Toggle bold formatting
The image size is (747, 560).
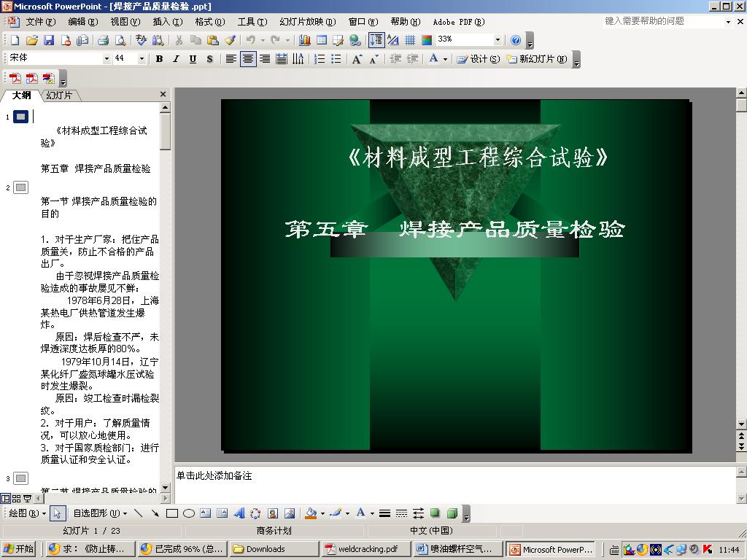(159, 59)
